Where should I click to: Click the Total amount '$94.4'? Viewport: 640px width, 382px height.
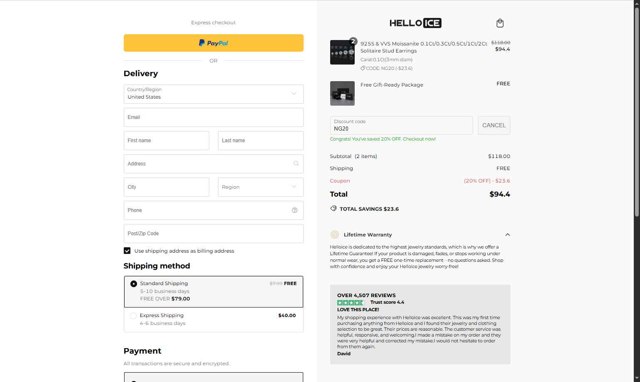[500, 194]
